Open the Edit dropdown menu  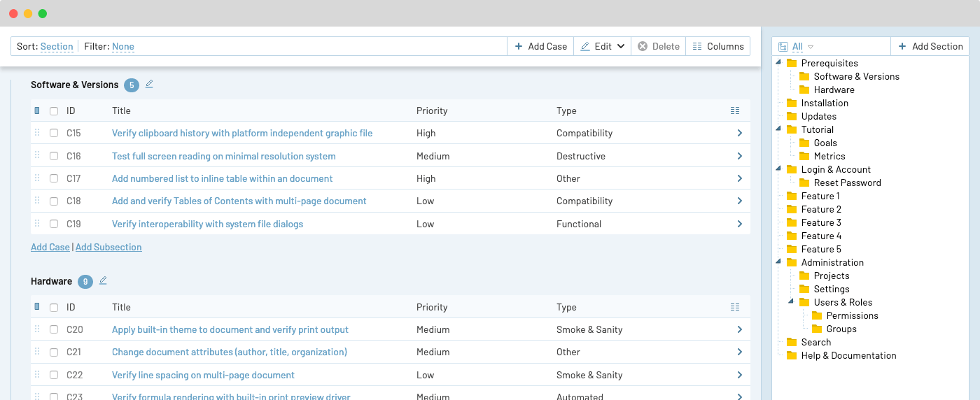pyautogui.click(x=602, y=46)
